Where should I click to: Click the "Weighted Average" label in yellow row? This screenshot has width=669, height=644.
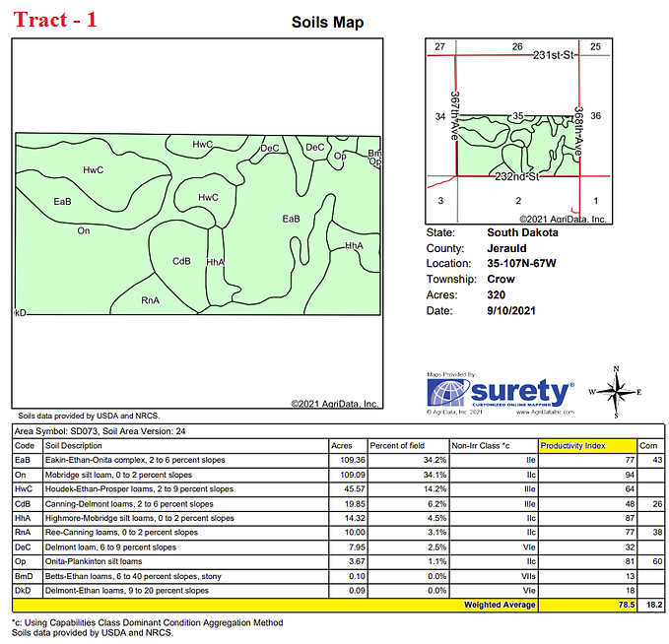pyautogui.click(x=500, y=605)
